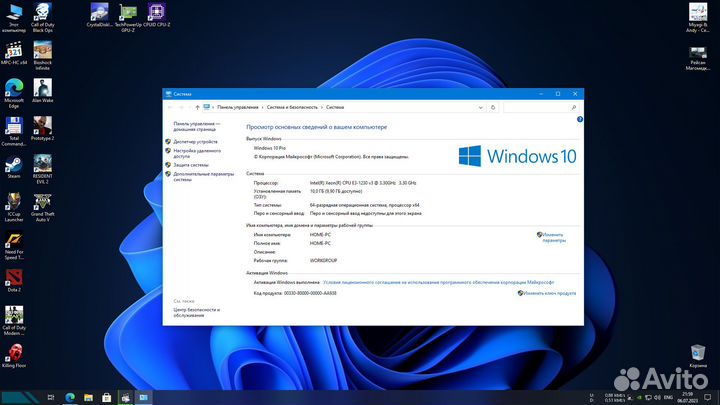
Task: Focus the search field in Система window
Action: click(540, 107)
